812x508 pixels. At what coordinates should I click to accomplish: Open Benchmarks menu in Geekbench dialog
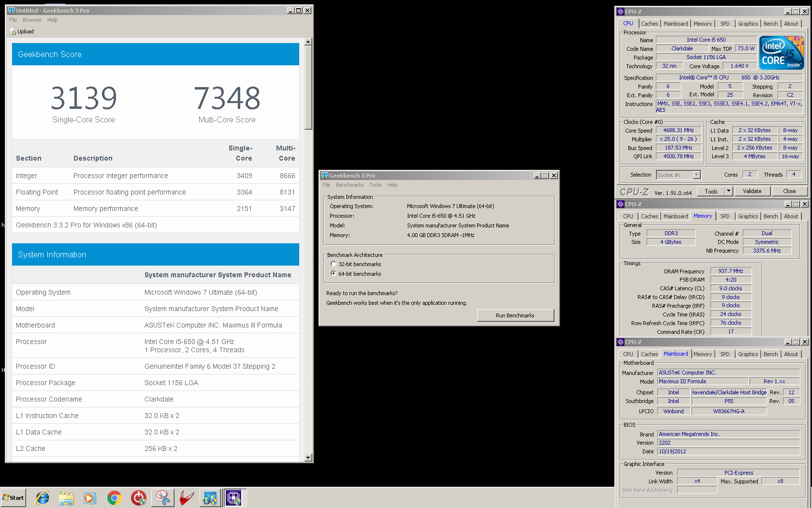coord(349,185)
